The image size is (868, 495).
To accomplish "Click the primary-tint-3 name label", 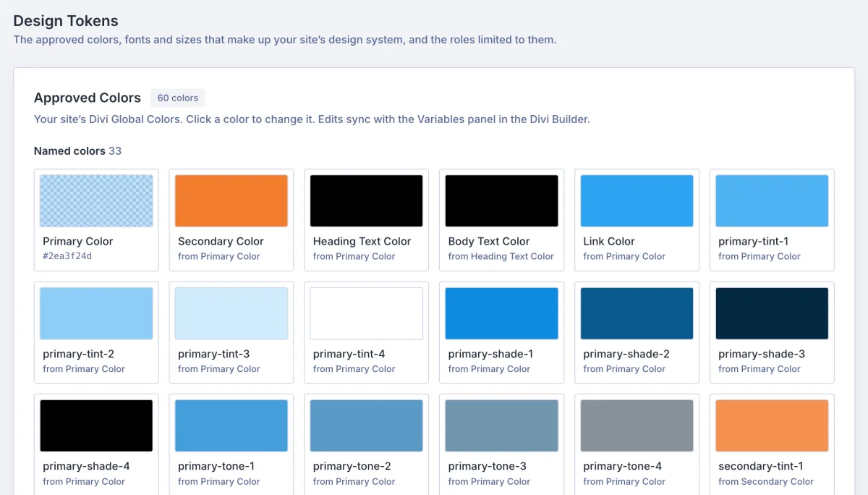I will pos(213,354).
